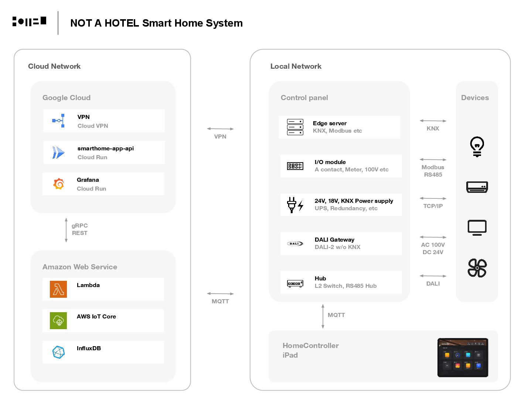Image resolution: width=532 pixels, height=399 pixels.
Task: Select the "VPN" title in the Cloud VPN card
Action: pos(83,117)
